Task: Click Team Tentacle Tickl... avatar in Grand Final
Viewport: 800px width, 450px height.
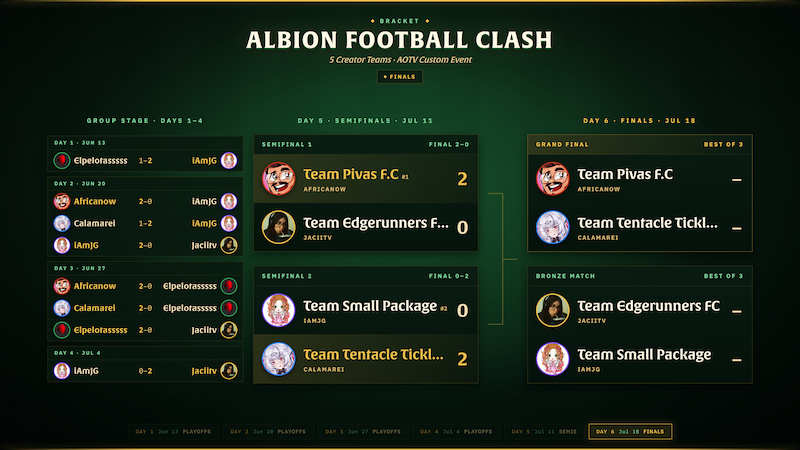Action: point(553,227)
